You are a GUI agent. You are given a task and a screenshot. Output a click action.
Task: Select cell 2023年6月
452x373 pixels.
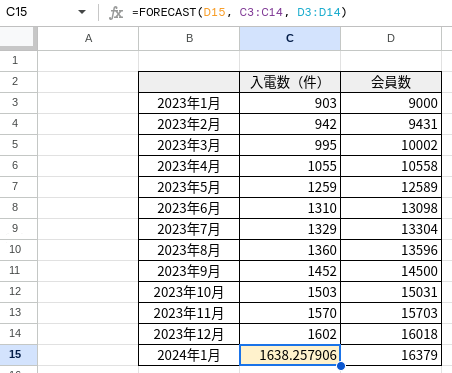tap(189, 208)
